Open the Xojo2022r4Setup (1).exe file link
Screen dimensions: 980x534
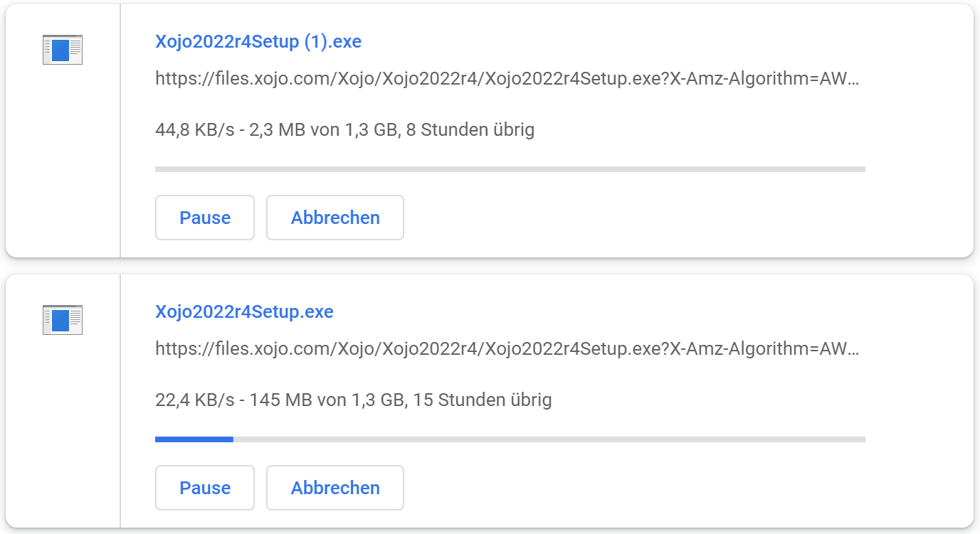coord(258,42)
